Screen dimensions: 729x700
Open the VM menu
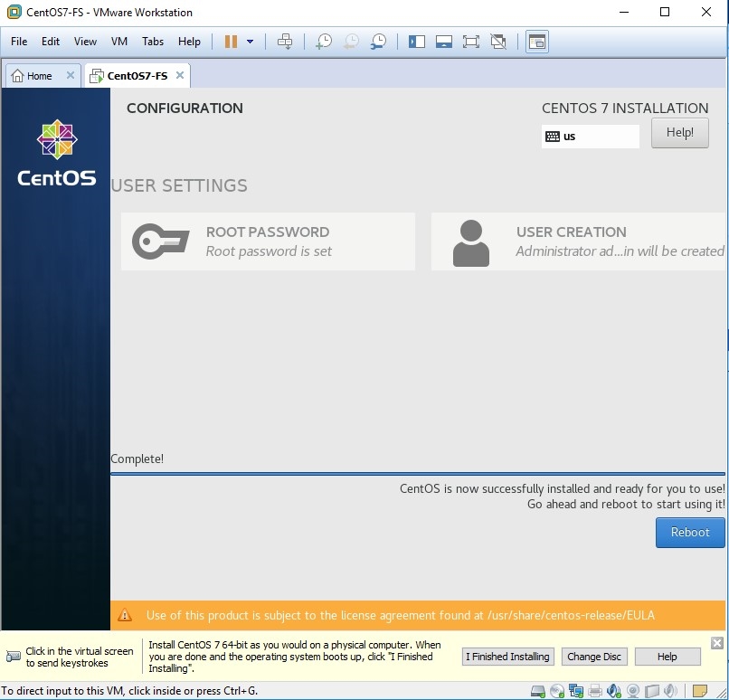119,42
